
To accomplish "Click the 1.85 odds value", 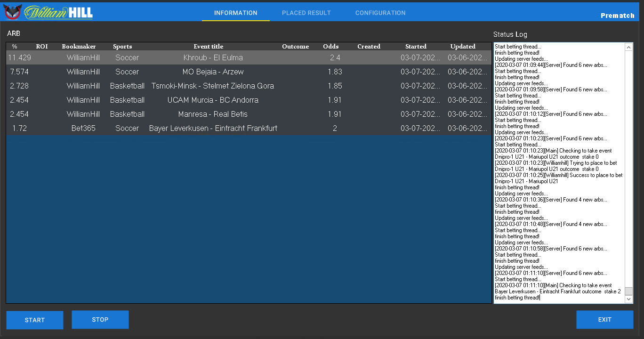I will (335, 86).
